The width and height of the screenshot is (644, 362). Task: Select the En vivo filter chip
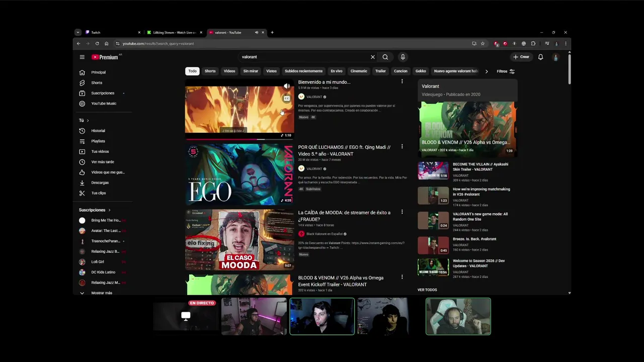coord(337,71)
